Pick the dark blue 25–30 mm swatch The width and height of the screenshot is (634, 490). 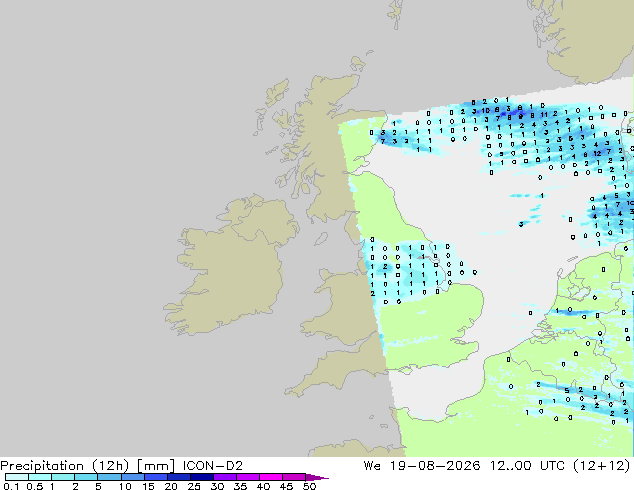[x=202, y=477]
